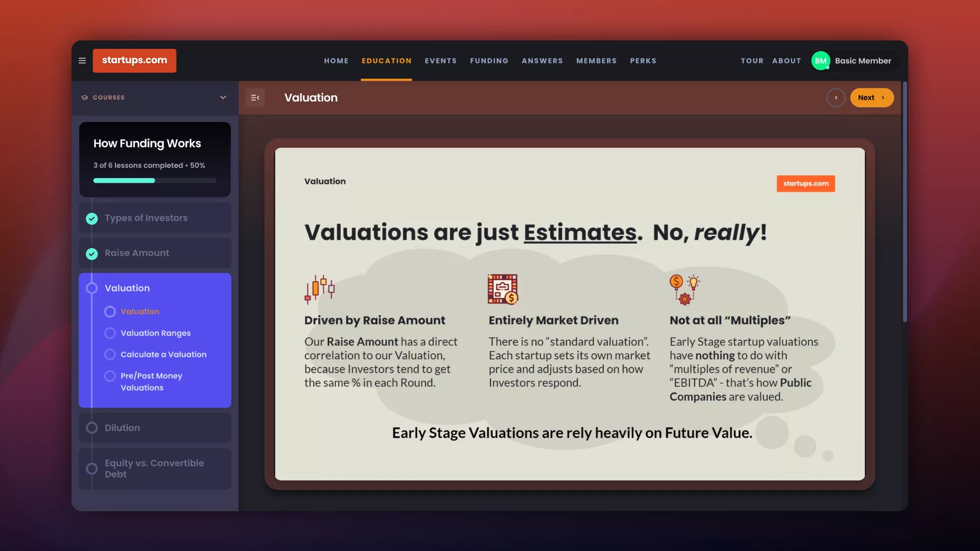
Task: Open the Tour link
Action: [x=752, y=61]
